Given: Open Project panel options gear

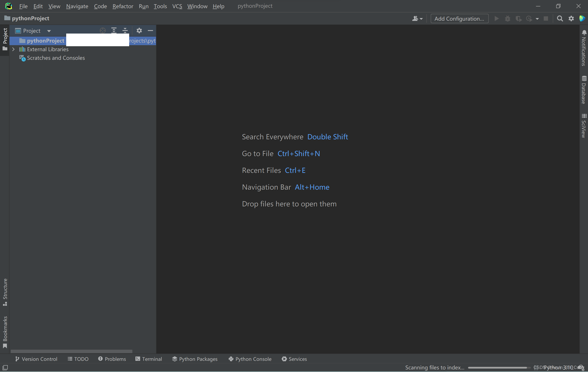Looking at the screenshot, I should 139,31.
